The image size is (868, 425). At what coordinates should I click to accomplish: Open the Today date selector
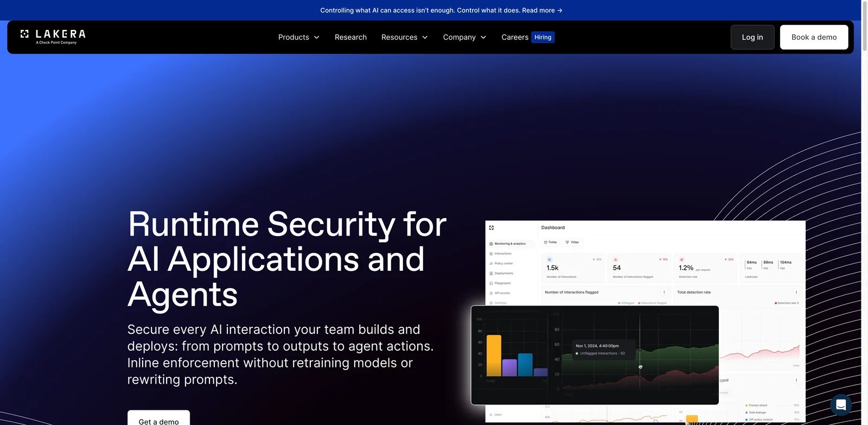coord(551,242)
